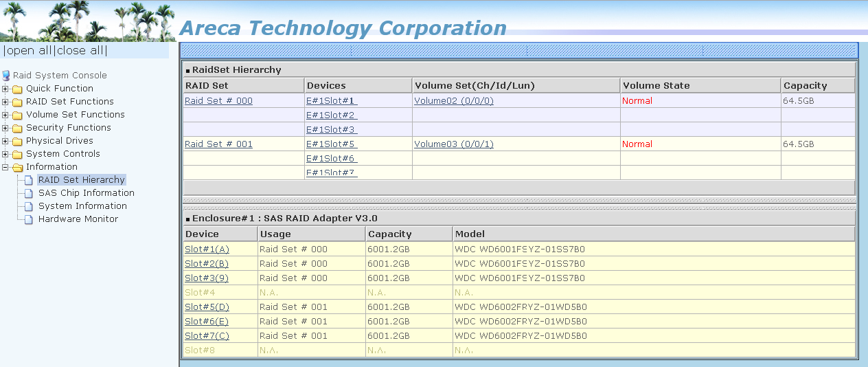Click Slot#1(A) model WDC WD6001FSYZ-01SS7B0

pyautogui.click(x=520, y=249)
